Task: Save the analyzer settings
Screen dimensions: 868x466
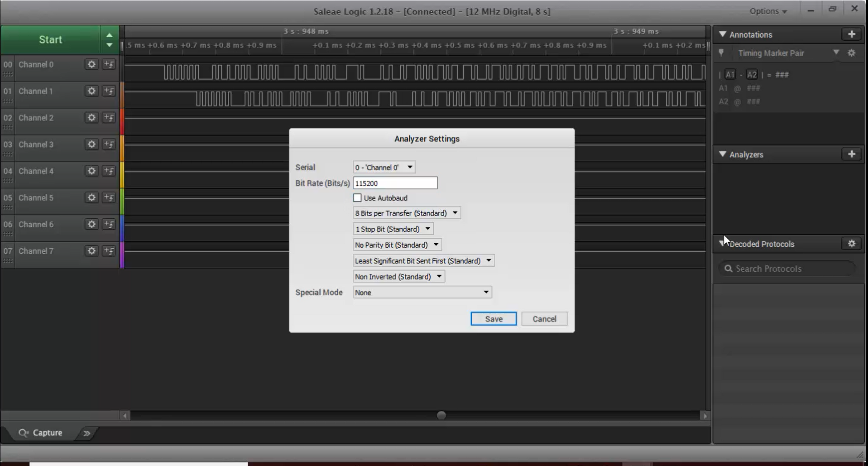Action: coord(494,319)
